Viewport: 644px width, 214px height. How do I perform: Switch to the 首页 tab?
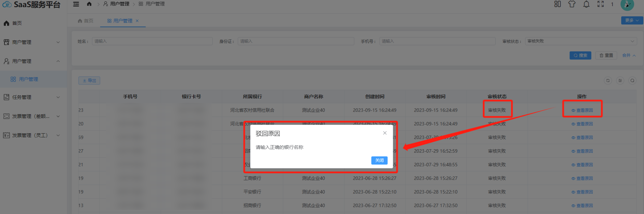85,21
